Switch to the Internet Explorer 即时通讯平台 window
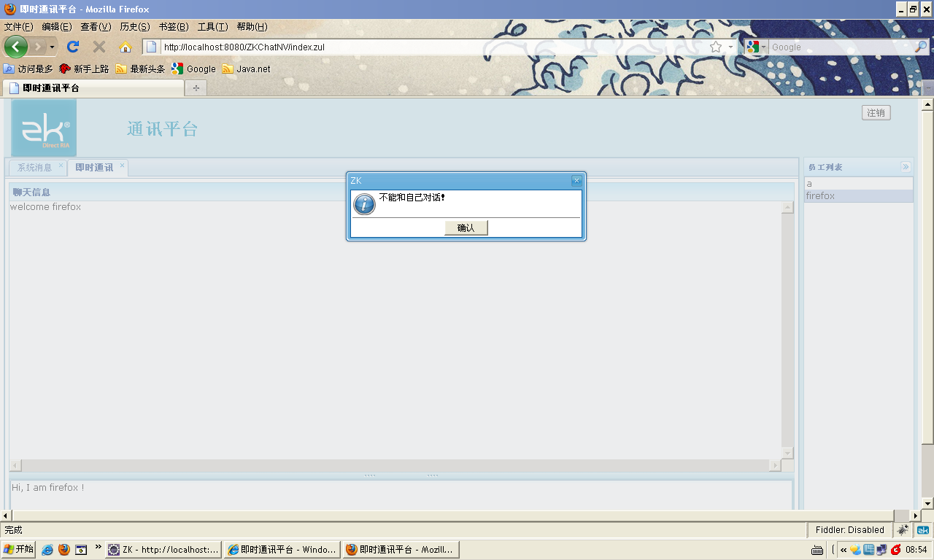934x560 pixels. pos(282,550)
